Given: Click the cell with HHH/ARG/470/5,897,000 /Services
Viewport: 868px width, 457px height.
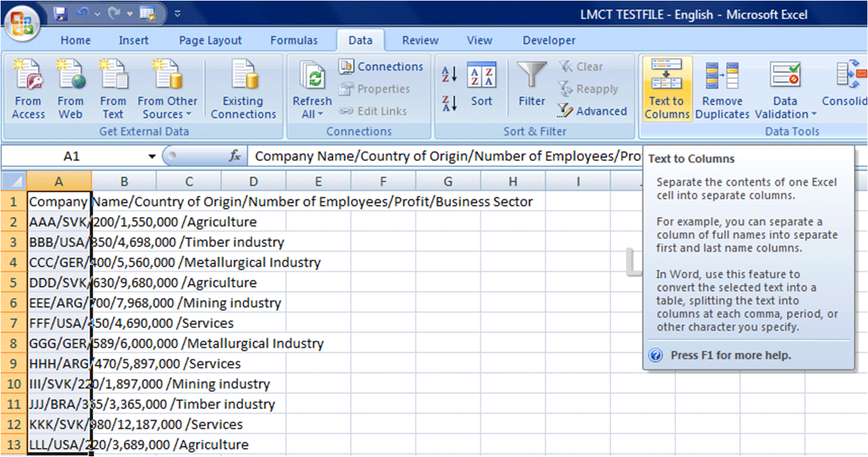Looking at the screenshot, I should pos(59,364).
